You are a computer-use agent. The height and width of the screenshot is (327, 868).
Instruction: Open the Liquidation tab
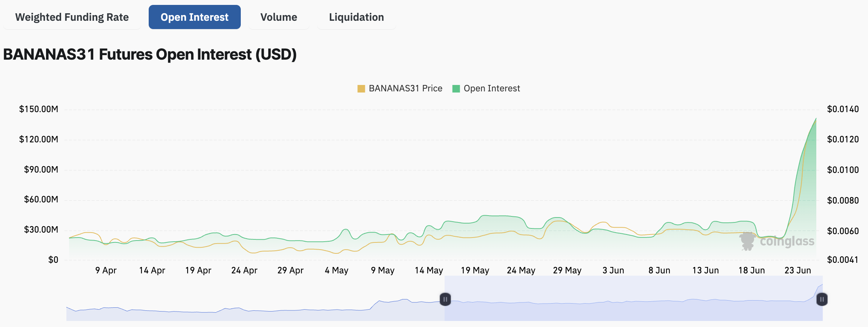[x=356, y=17]
